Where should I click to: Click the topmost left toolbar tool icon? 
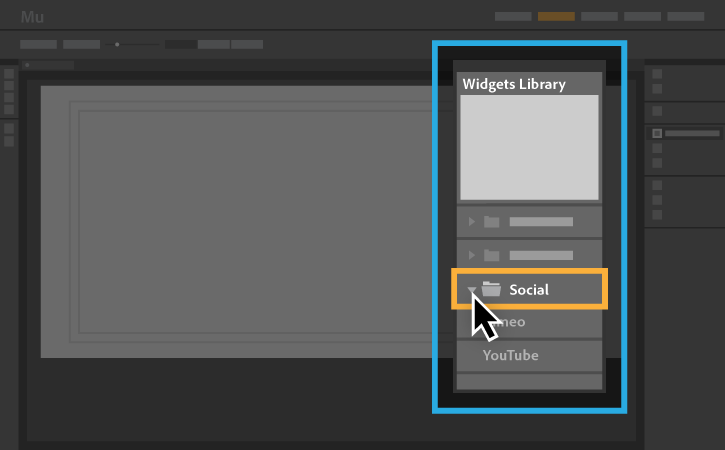tap(9, 74)
